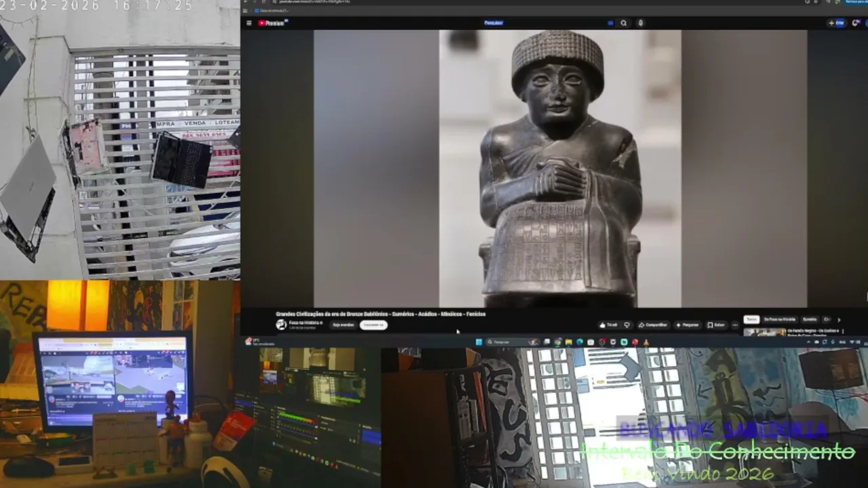The image size is (868, 488).
Task: Like the video with thumbs-up button
Action: pyautogui.click(x=610, y=325)
